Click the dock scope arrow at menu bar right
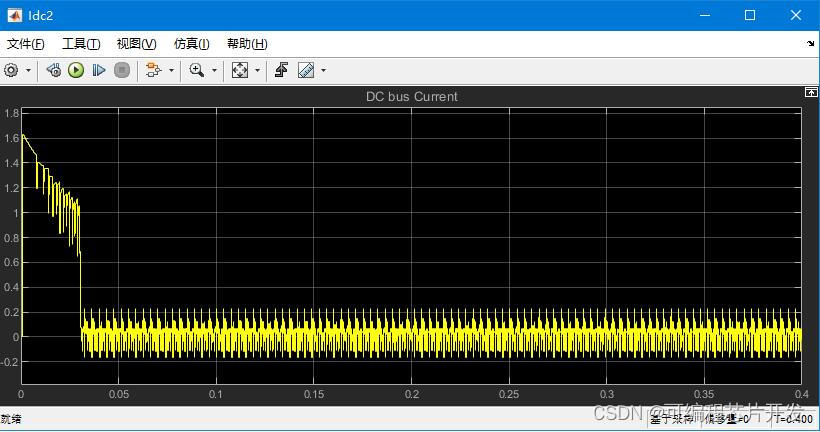 click(x=810, y=44)
